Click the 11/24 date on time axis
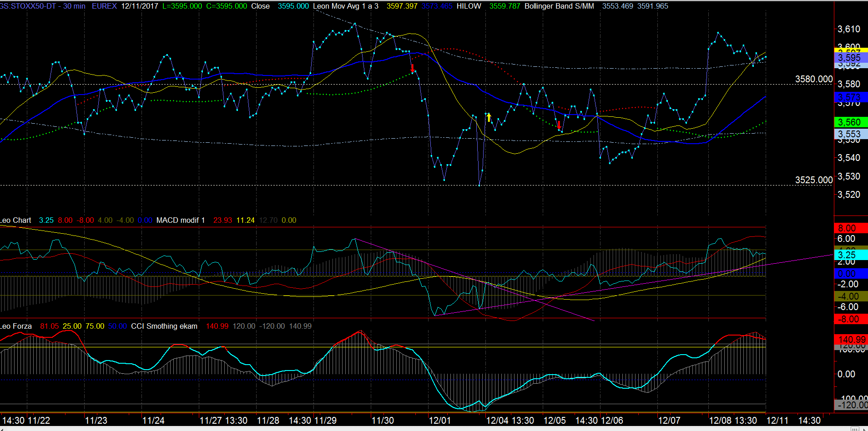 click(153, 421)
